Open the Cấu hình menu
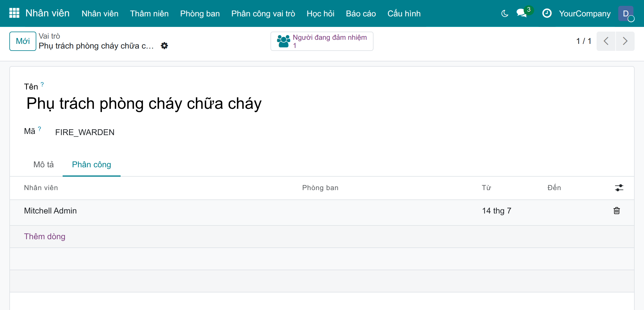The width and height of the screenshot is (644, 310). [x=404, y=13]
